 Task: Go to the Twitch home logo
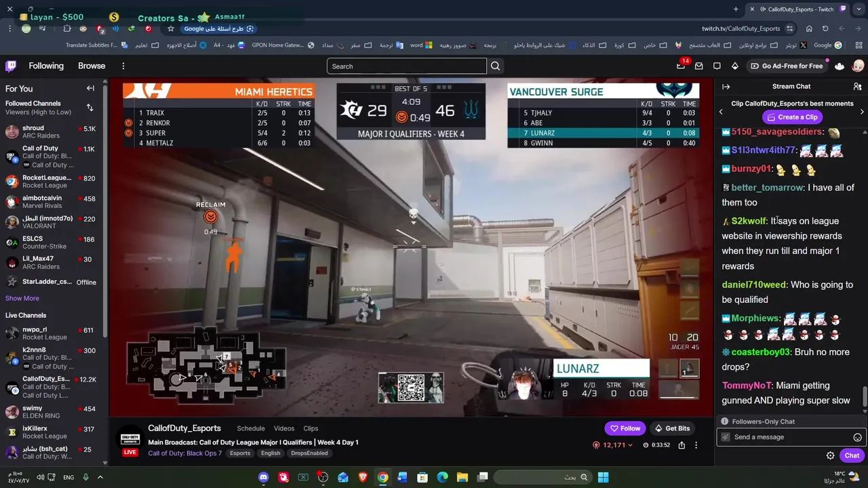click(11, 66)
